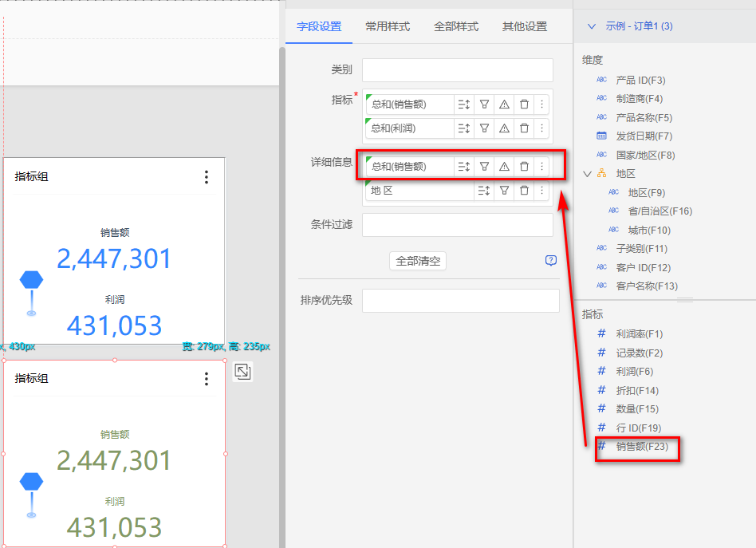The width and height of the screenshot is (756, 548).
Task: Switch to the 常用样式 tab
Action: click(388, 26)
